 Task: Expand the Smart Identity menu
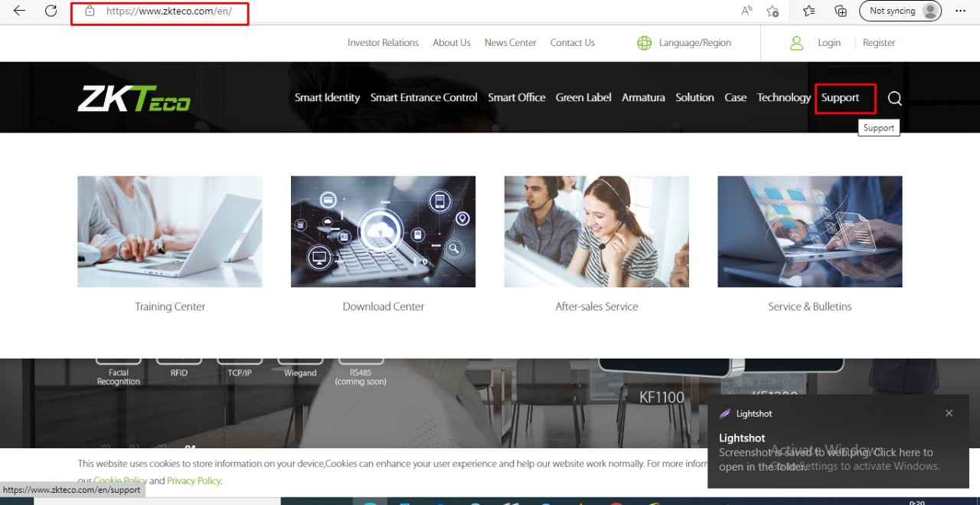(x=327, y=97)
